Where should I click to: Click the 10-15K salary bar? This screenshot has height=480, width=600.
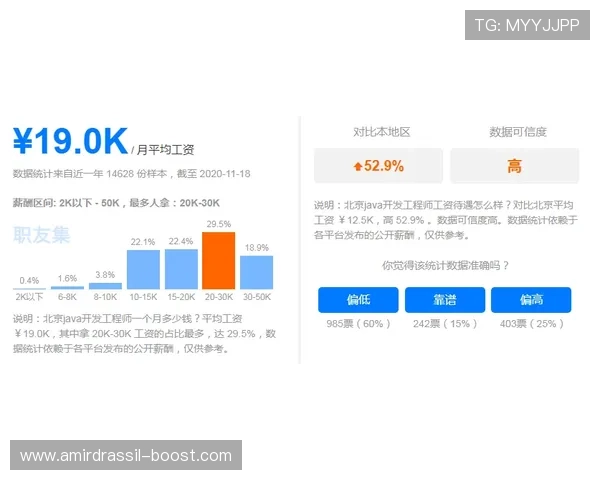point(143,269)
